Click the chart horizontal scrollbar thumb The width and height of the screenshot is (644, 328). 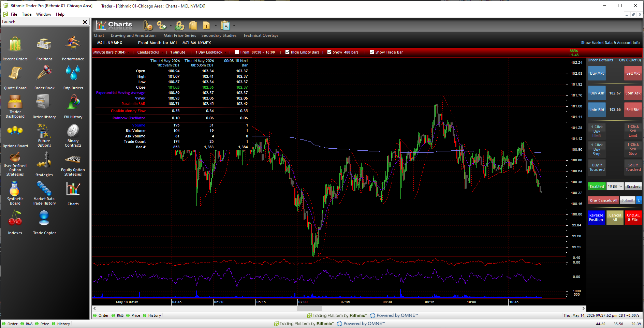pos(309,308)
